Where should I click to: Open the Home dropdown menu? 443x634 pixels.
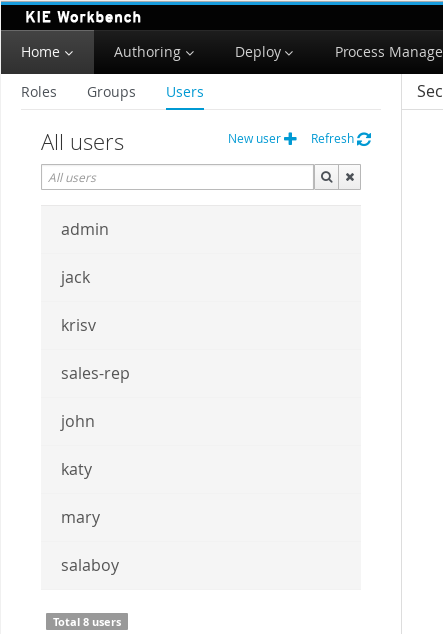[47, 52]
